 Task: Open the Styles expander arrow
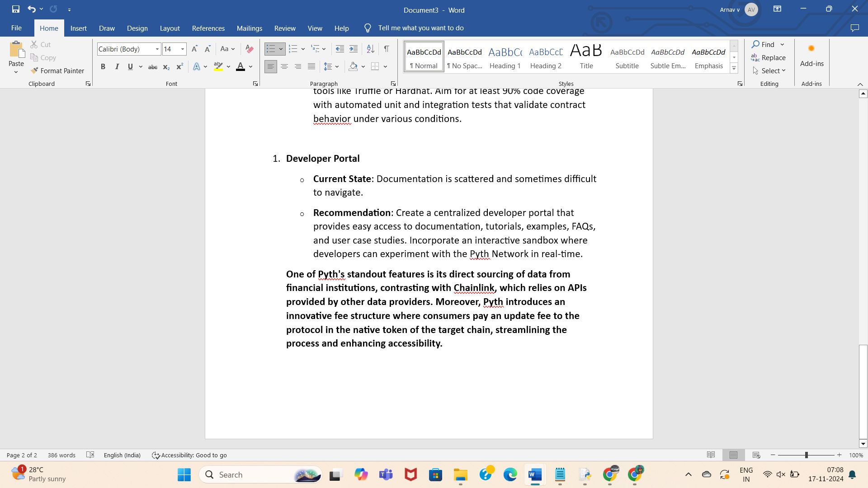point(740,84)
